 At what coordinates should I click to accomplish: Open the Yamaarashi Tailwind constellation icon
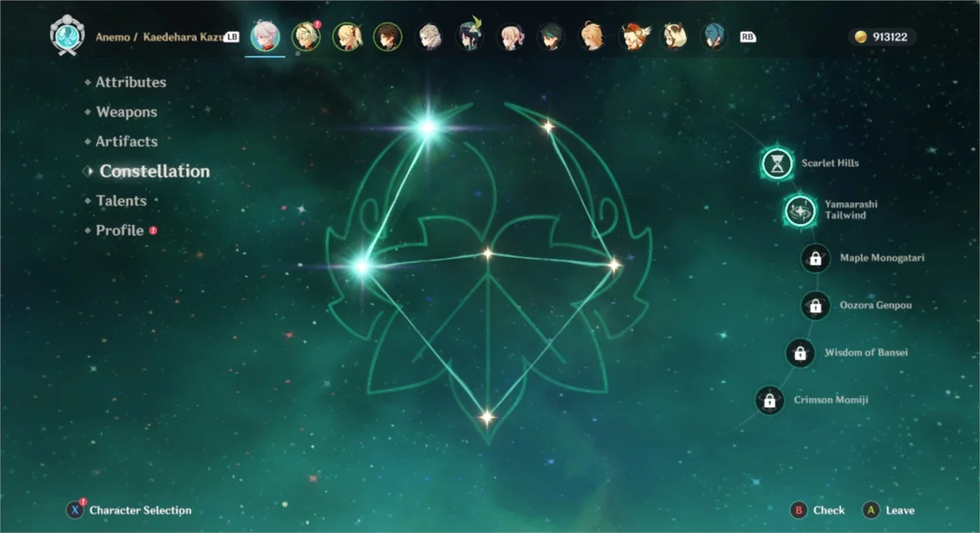tap(800, 210)
